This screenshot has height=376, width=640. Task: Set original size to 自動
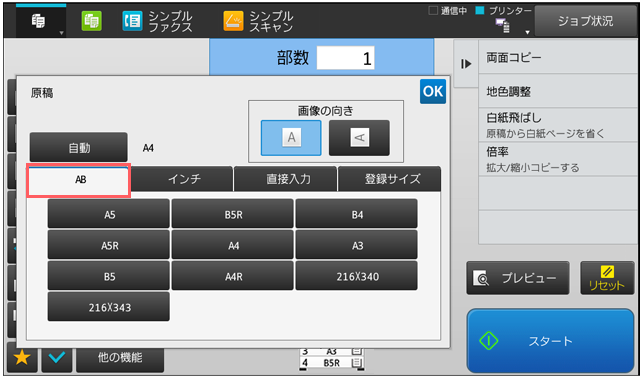[x=78, y=147]
